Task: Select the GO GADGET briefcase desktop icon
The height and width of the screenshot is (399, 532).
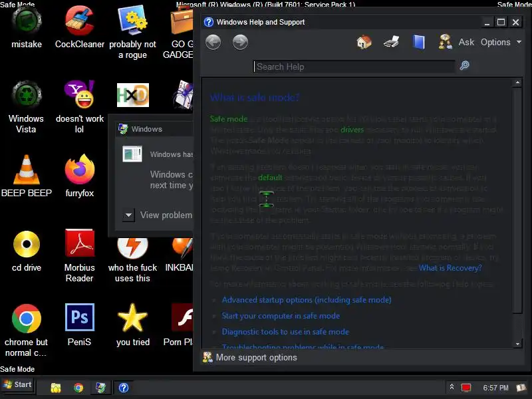Action: click(180, 32)
